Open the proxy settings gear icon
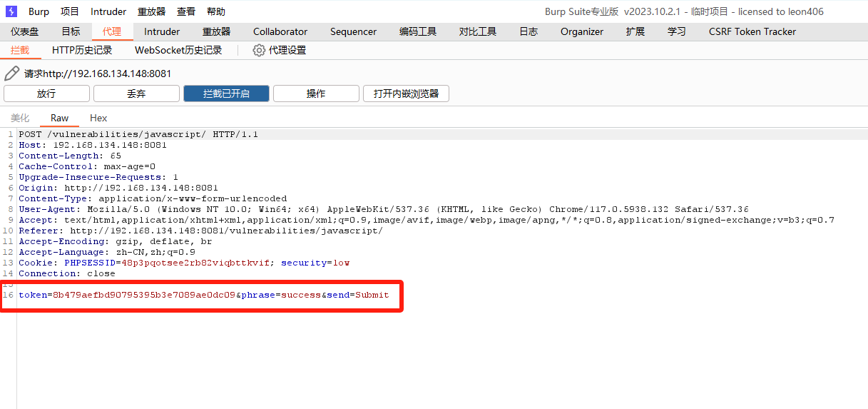This screenshot has height=409, width=868. (x=259, y=50)
